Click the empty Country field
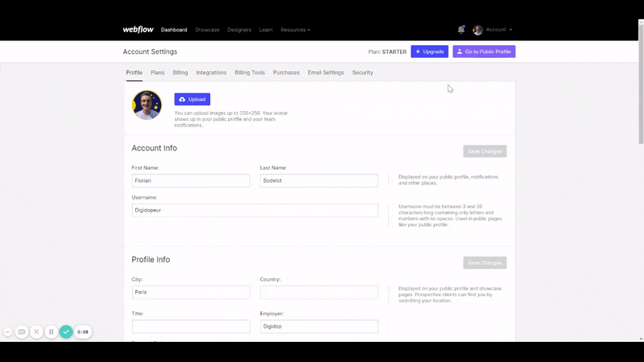 (x=319, y=292)
